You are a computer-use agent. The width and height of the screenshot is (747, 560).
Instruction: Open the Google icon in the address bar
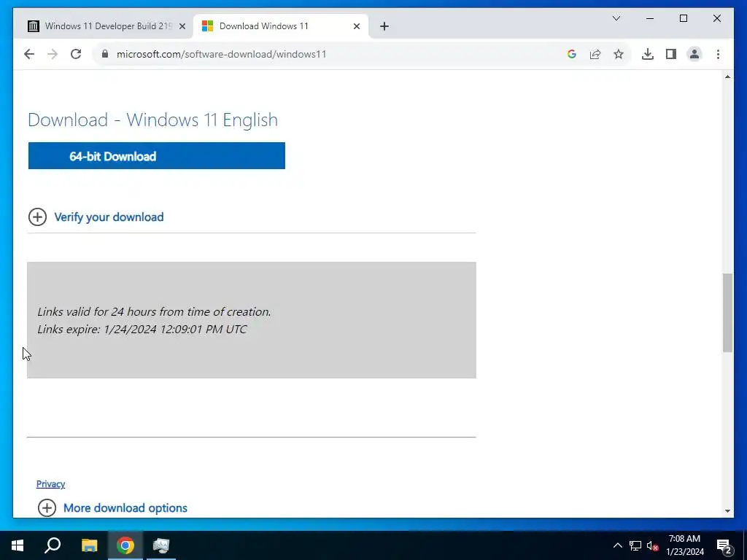572,54
